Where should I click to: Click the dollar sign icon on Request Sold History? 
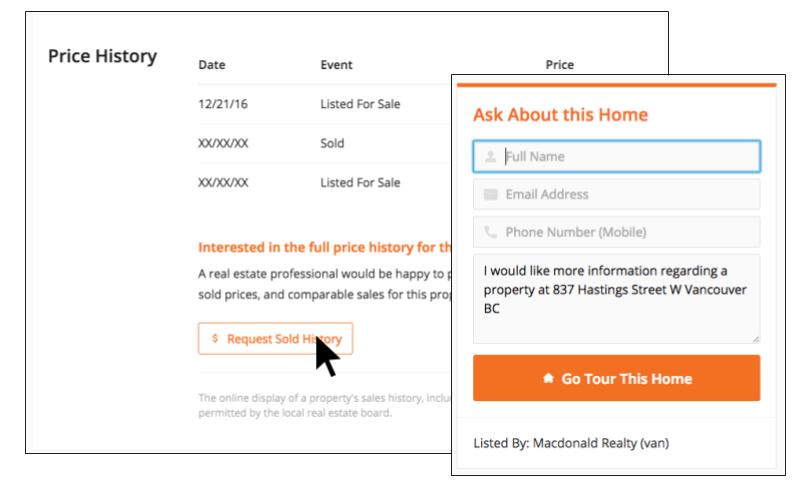[x=215, y=338]
